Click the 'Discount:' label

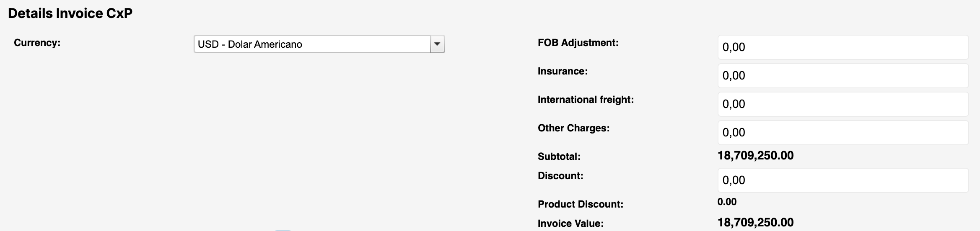tap(560, 176)
